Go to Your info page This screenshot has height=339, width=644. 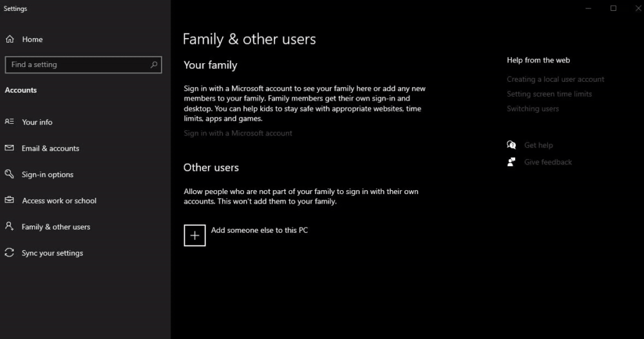coord(37,122)
